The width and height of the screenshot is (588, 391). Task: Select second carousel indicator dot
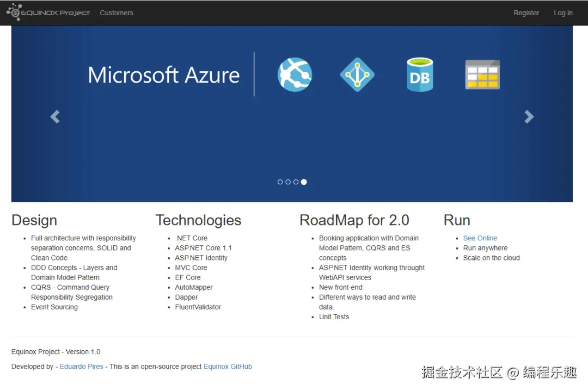(x=288, y=182)
